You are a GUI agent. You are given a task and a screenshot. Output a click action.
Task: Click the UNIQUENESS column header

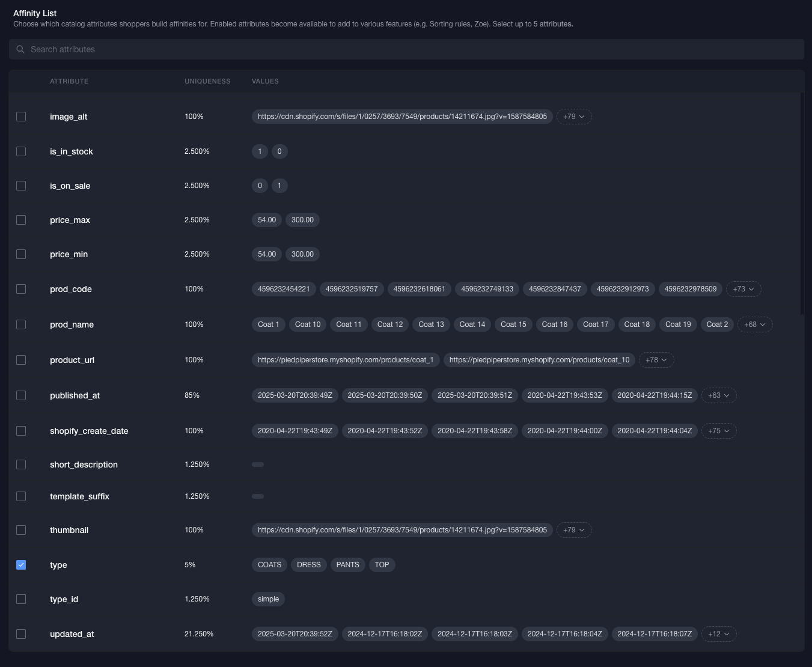(x=207, y=81)
